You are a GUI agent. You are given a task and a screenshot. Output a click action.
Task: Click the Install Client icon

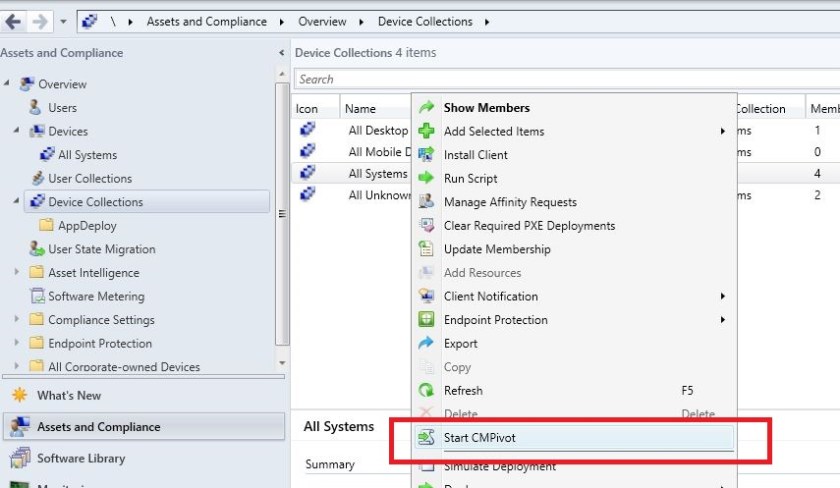click(x=427, y=155)
